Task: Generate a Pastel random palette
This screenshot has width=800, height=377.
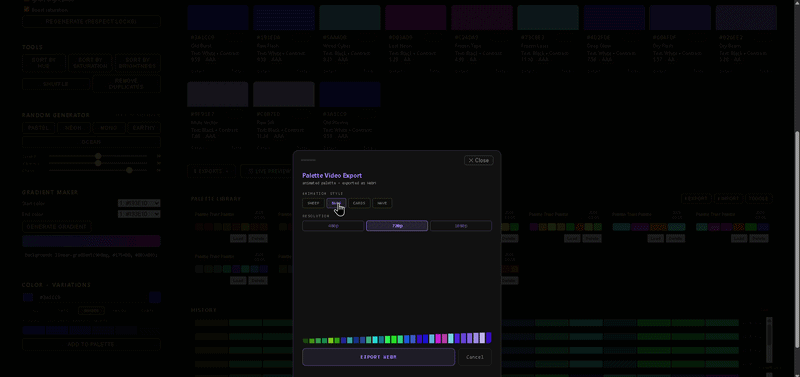Action: coord(38,128)
